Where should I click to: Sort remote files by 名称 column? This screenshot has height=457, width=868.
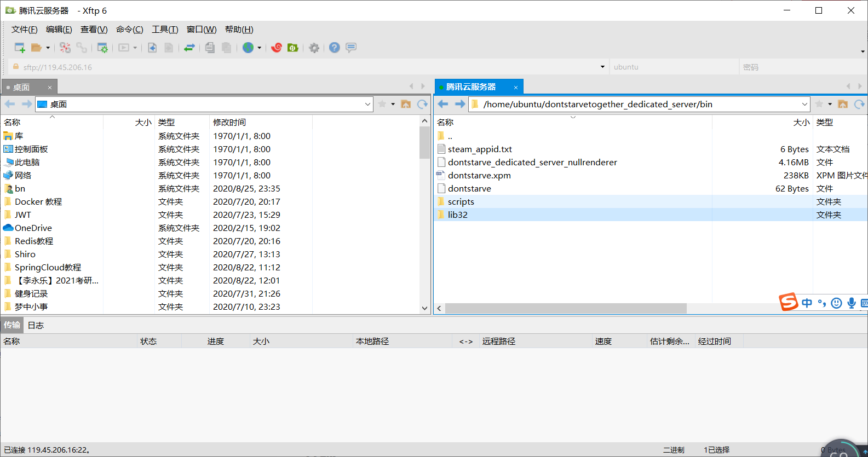573,122
